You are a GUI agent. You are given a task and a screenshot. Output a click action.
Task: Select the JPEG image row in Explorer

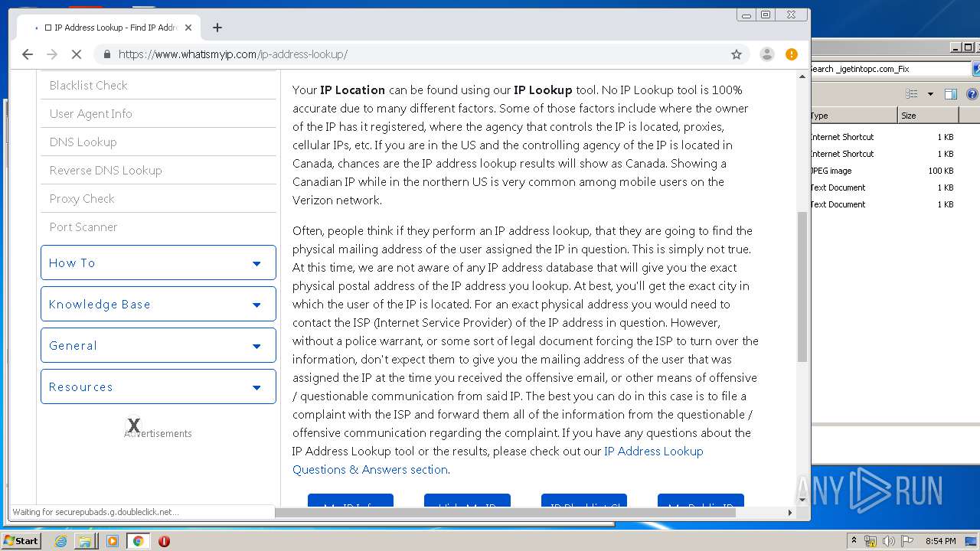(884, 171)
